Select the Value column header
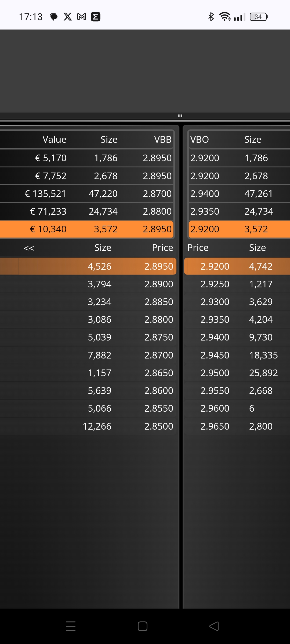The height and width of the screenshot is (644, 290). (x=55, y=140)
